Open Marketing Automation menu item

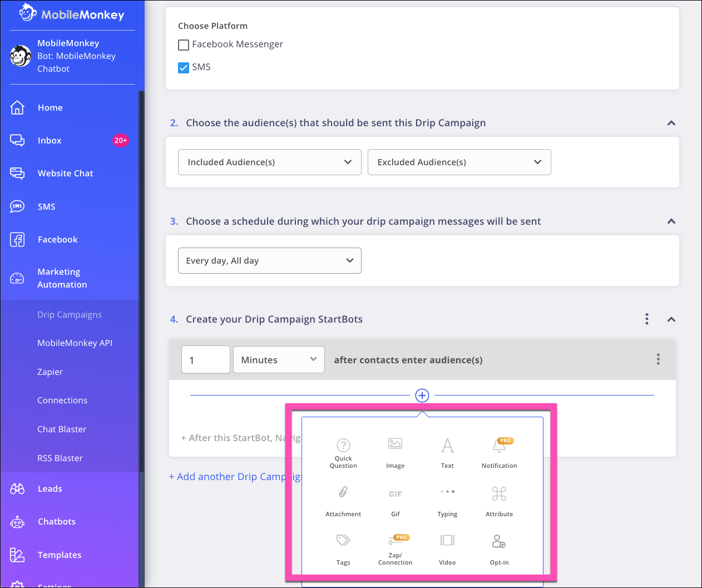(62, 278)
